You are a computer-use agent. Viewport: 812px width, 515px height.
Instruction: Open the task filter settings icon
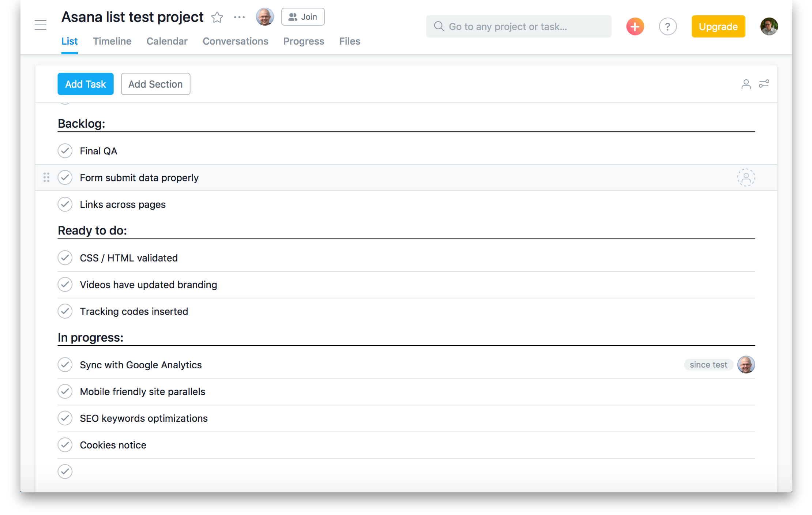pyautogui.click(x=764, y=84)
